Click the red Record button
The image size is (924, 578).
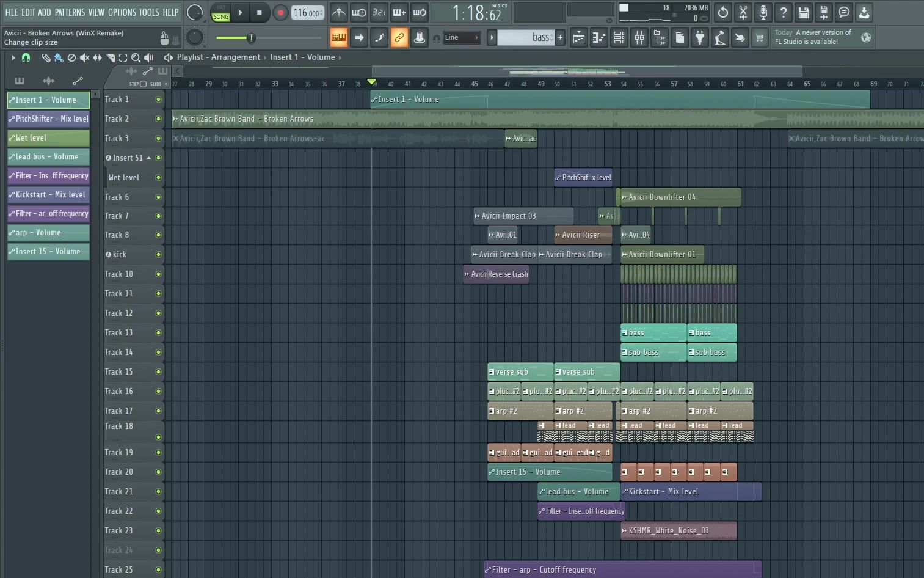coord(280,12)
